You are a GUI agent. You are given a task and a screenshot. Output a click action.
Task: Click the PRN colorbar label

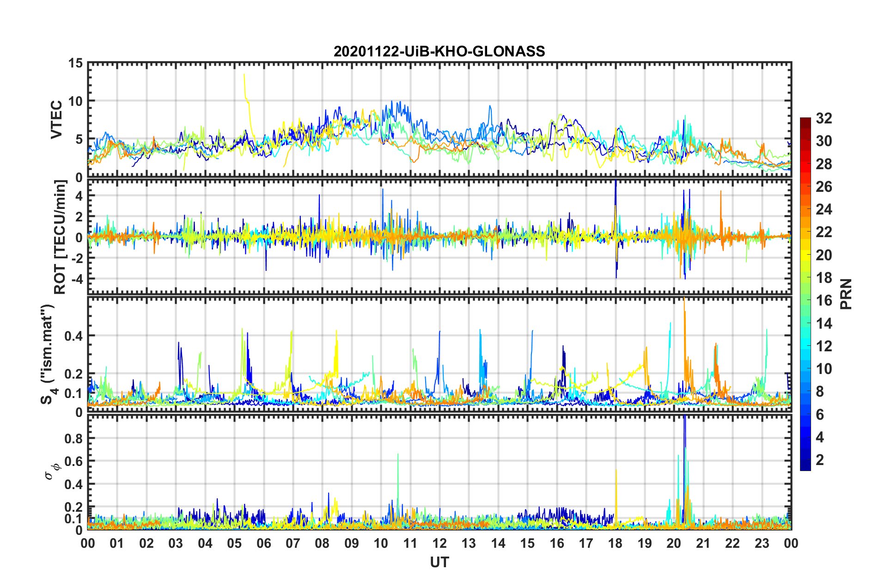click(846, 294)
